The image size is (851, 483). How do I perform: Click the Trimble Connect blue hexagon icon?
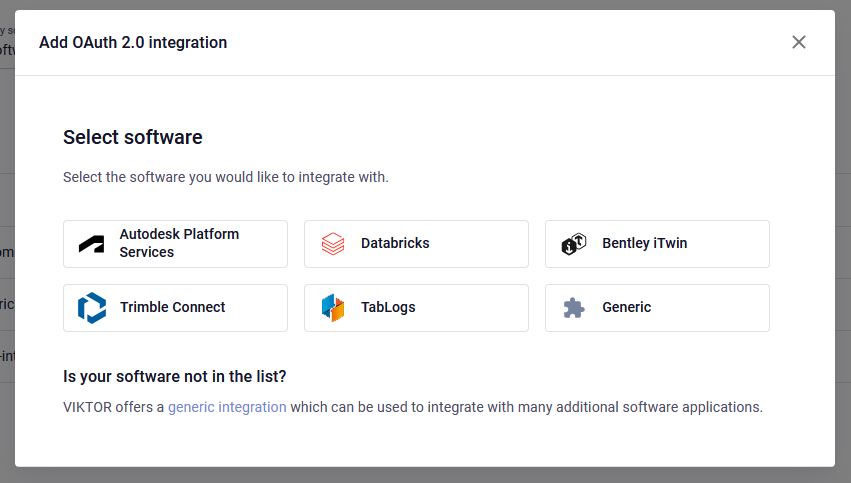click(x=92, y=308)
